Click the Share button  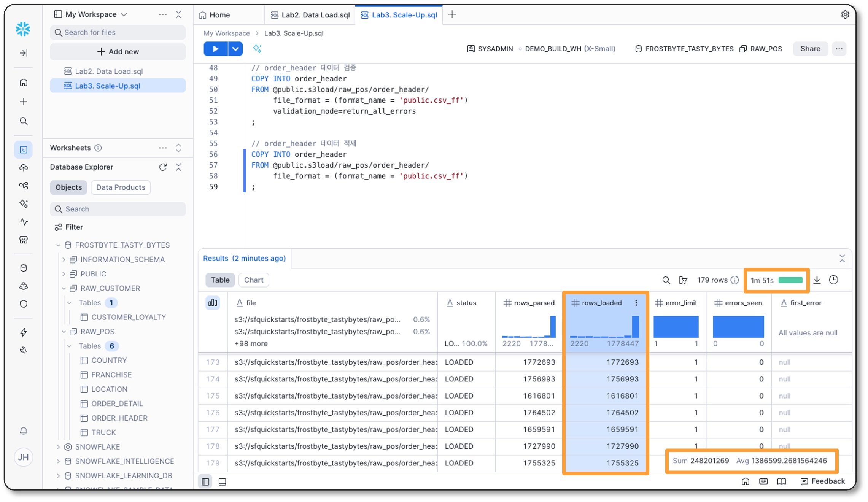click(810, 49)
